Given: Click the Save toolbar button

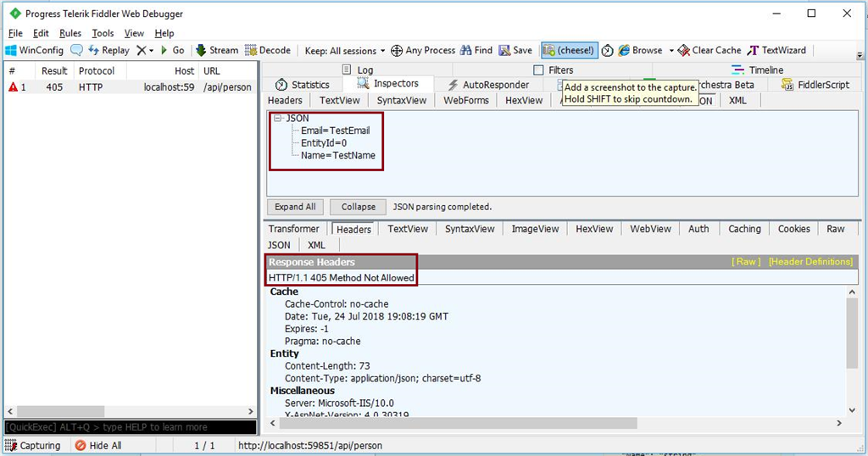Looking at the screenshot, I should coord(515,50).
